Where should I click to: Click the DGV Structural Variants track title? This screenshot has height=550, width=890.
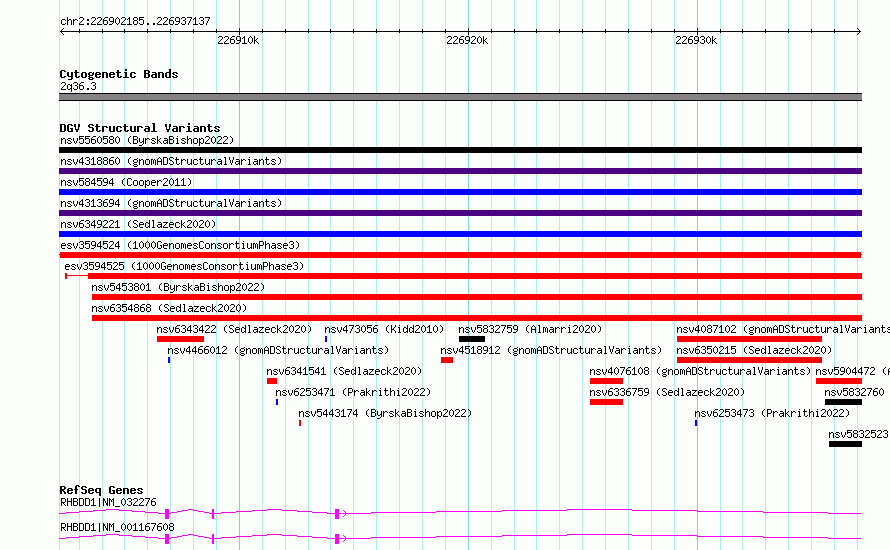click(x=140, y=128)
